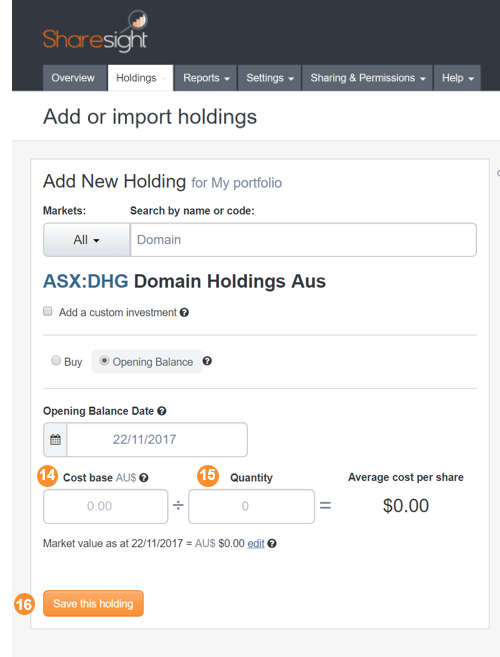
Task: Click the Opening Balance Date field
Action: pos(157,440)
